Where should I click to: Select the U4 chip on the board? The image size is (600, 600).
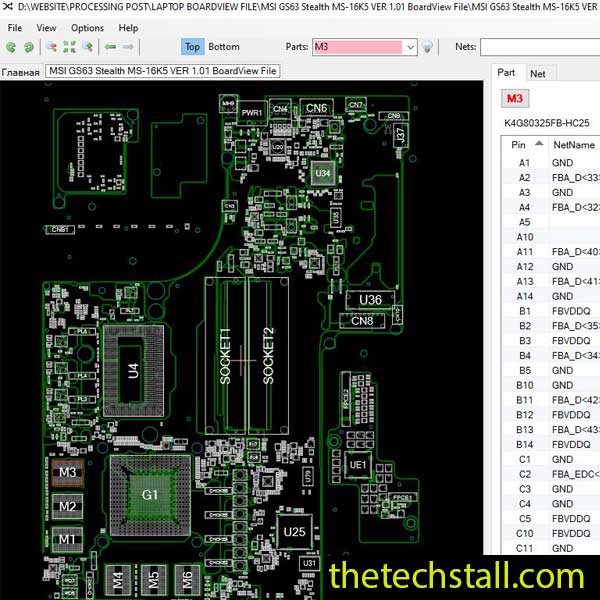(133, 371)
